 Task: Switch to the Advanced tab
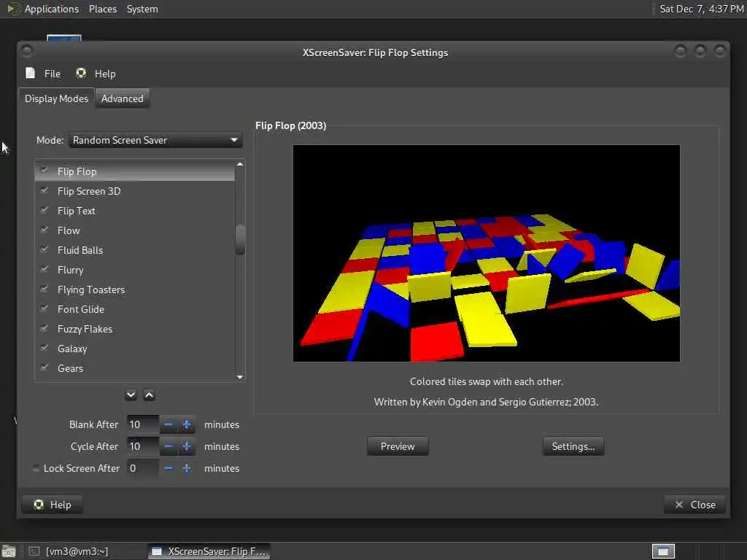(123, 98)
